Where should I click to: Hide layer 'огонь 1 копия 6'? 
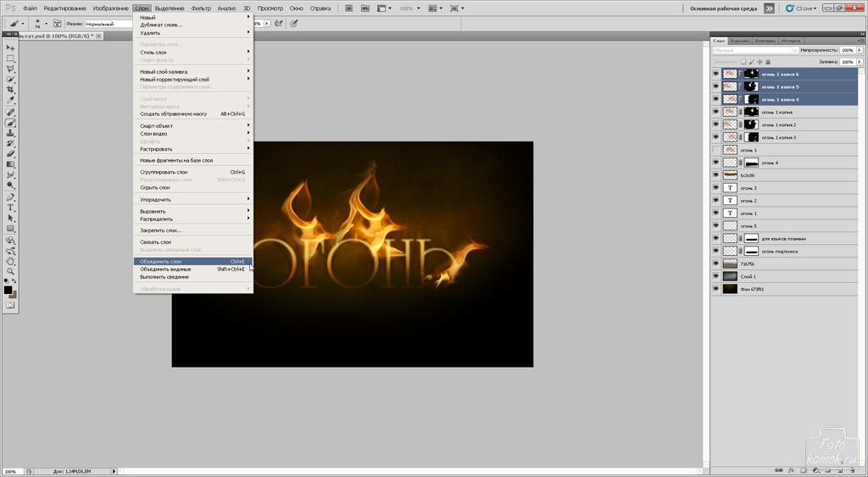[715, 75]
